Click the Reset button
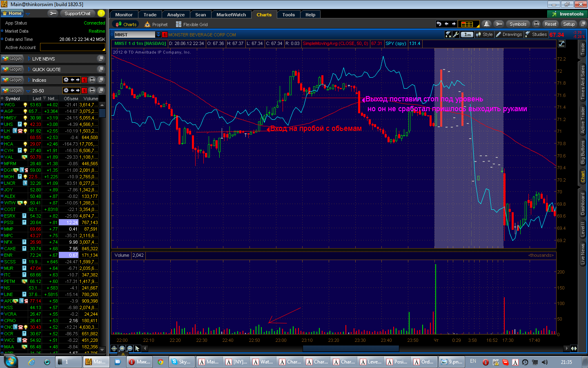The width and height of the screenshot is (588, 368). click(x=550, y=24)
